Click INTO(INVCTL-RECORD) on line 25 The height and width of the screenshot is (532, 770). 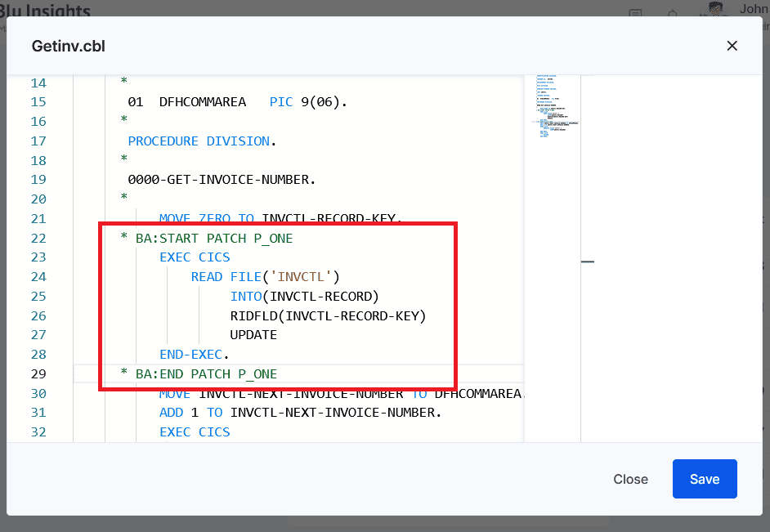pos(304,297)
